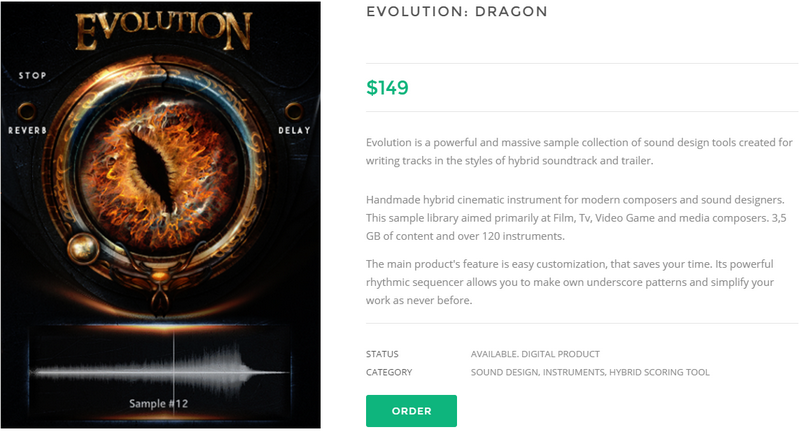Open the SOUND DESIGN category link

504,373
